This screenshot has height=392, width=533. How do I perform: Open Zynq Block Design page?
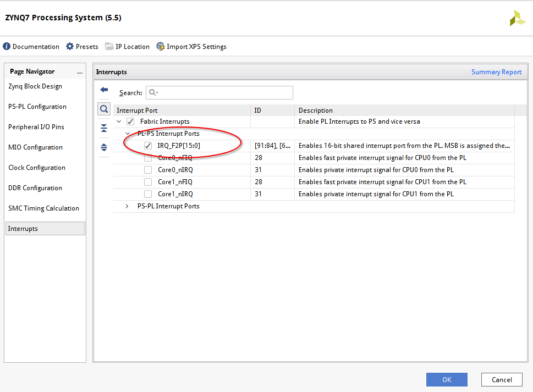coord(35,86)
